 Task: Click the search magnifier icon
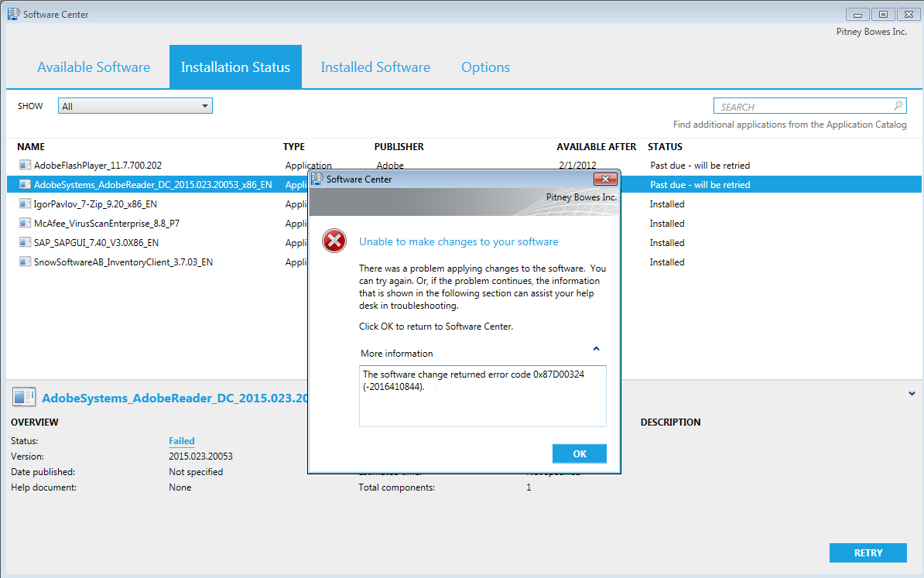click(x=898, y=105)
